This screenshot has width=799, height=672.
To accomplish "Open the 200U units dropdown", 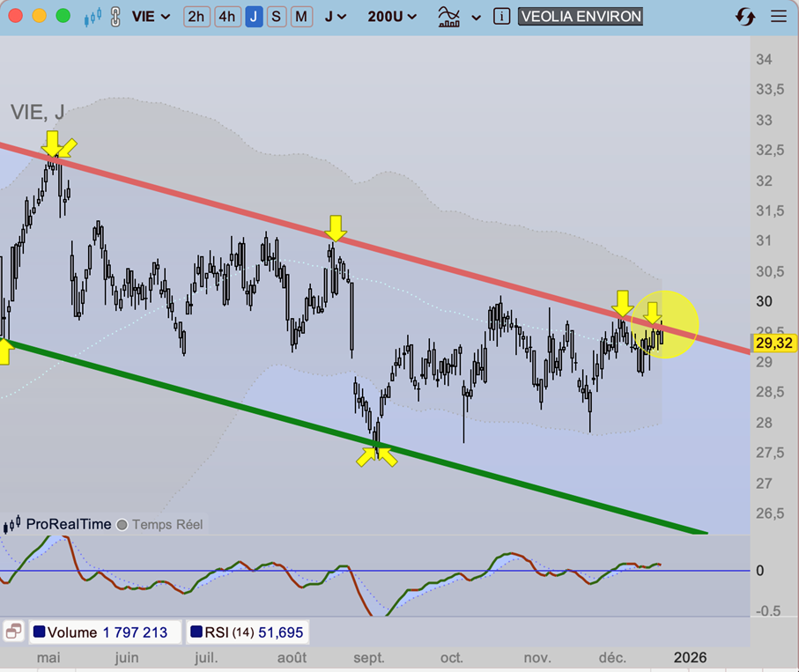I will coord(392,17).
